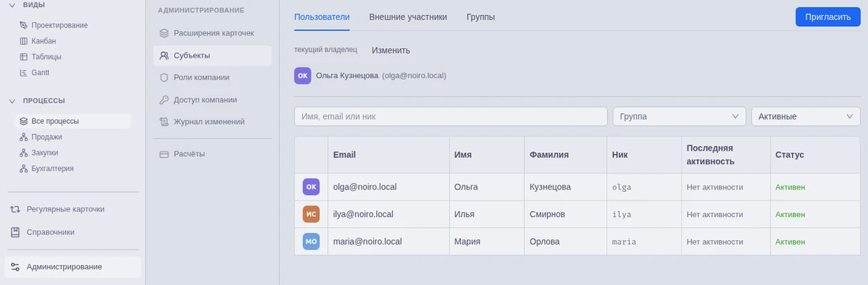Select Все процессы in sidebar
This screenshot has height=285, width=868.
(x=73, y=121)
